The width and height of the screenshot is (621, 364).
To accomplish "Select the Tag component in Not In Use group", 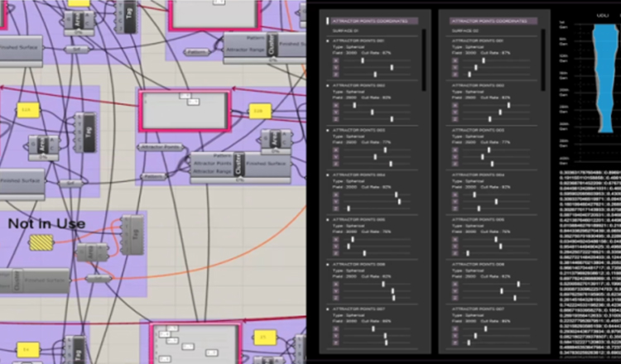I will coord(132,235).
